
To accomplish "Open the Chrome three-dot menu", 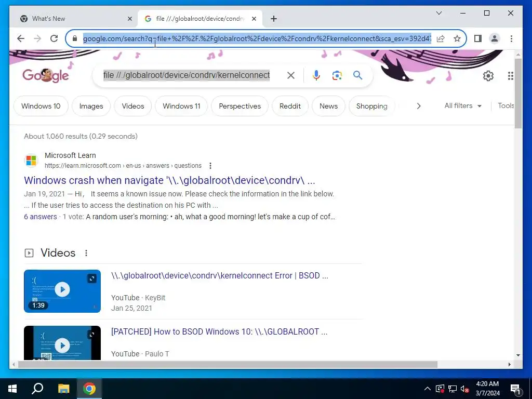I will coord(511,38).
